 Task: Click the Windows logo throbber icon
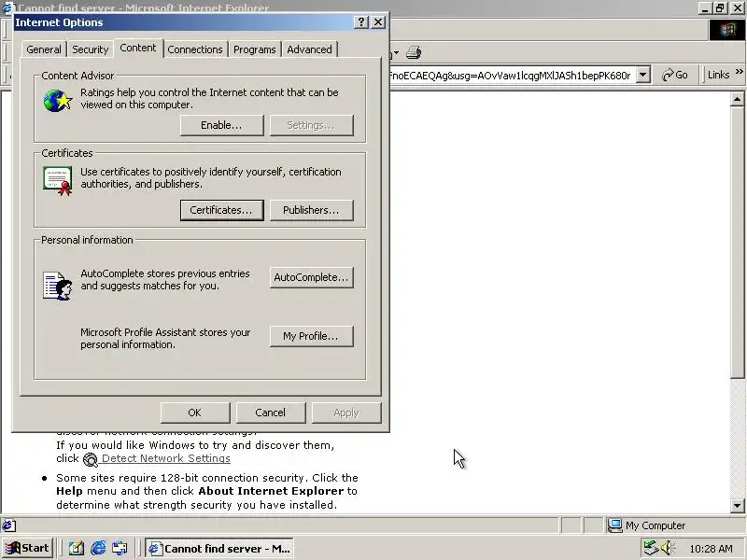pos(727,30)
